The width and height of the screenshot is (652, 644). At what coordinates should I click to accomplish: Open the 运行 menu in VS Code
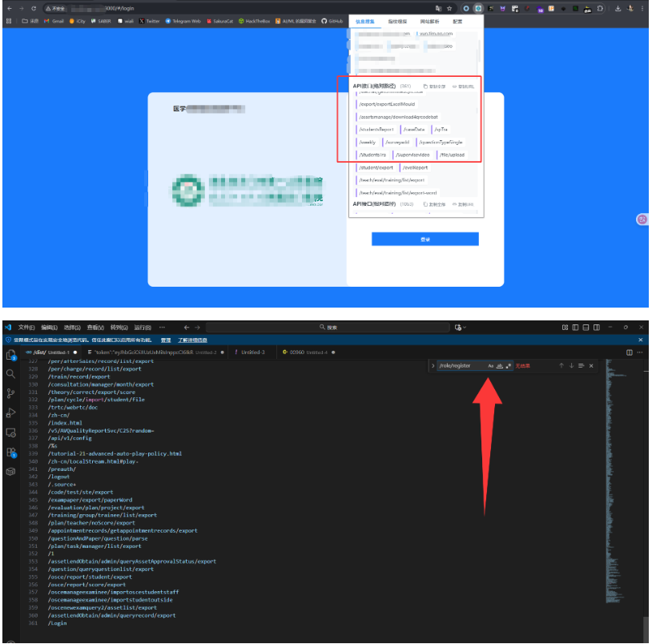click(x=143, y=328)
